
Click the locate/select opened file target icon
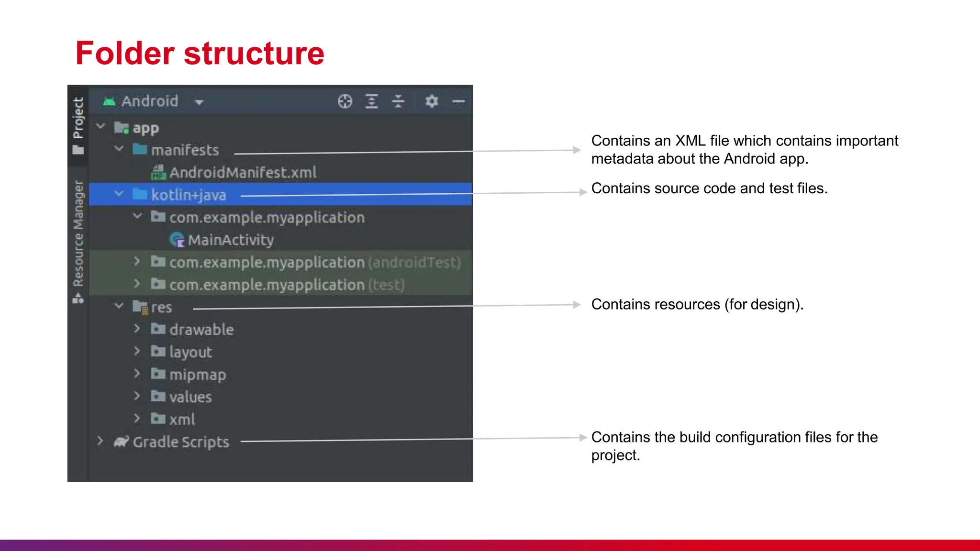345,101
